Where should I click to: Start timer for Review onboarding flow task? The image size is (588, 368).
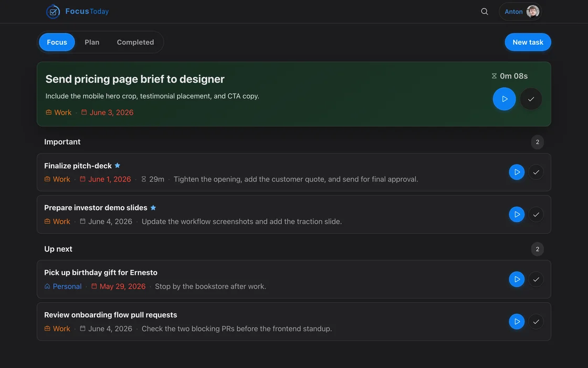coord(517,321)
